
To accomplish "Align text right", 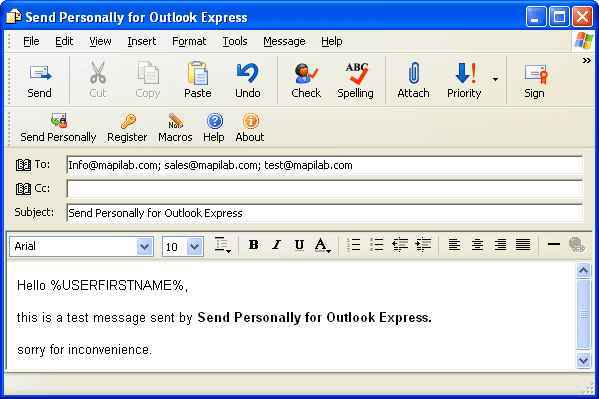I will click(500, 245).
